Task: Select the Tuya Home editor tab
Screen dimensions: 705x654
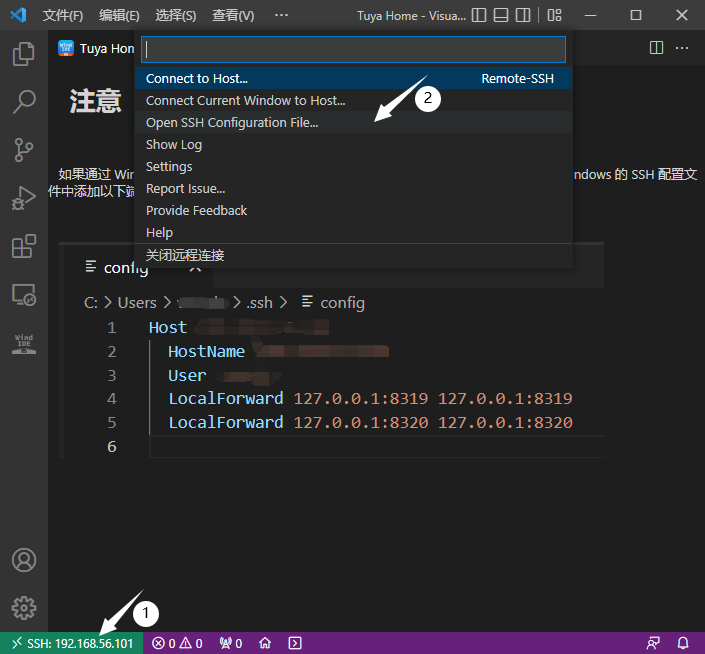Action: (96, 48)
